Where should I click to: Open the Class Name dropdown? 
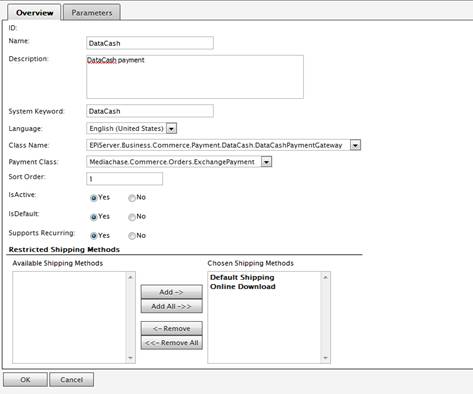click(355, 145)
